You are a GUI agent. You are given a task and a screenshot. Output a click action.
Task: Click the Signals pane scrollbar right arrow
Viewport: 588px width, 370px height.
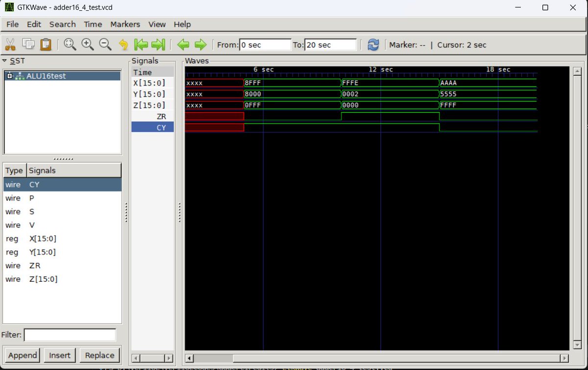tap(169, 358)
